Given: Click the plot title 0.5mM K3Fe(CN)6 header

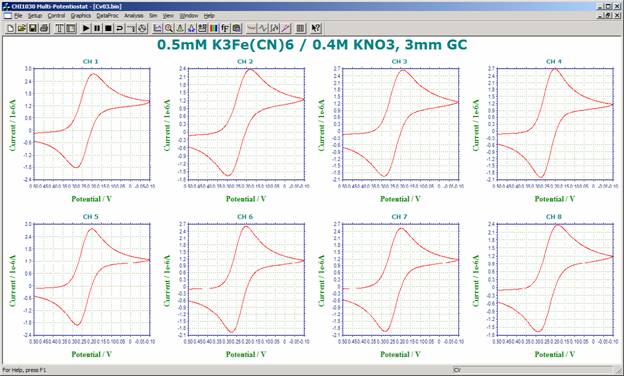Looking at the screenshot, I should pos(312,45).
